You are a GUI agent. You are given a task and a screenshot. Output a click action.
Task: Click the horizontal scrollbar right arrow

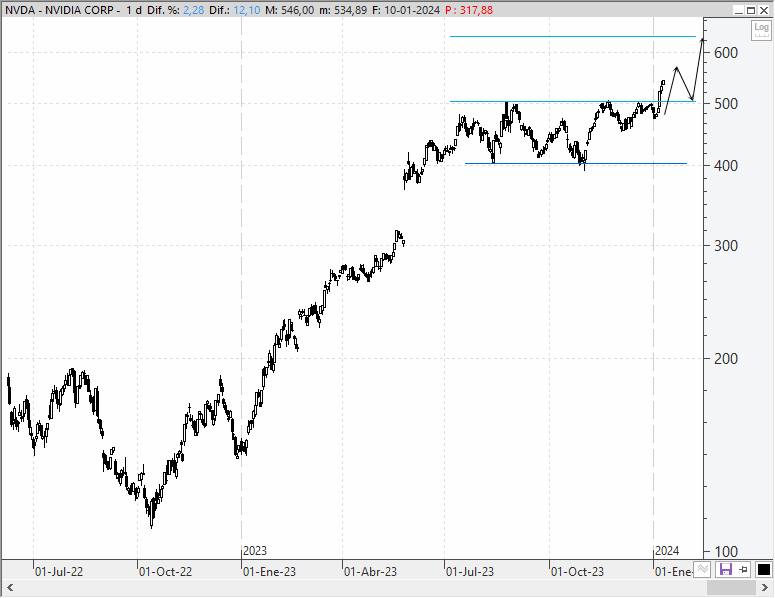765,588
